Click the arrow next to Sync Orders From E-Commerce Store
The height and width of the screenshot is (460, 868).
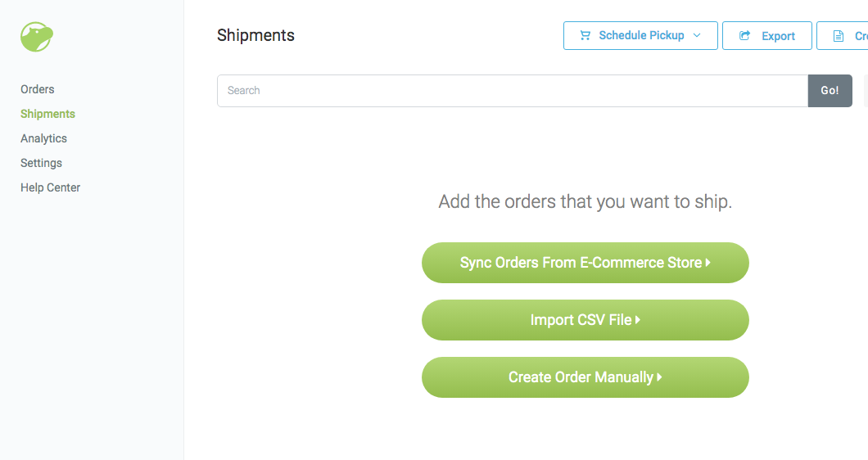pyautogui.click(x=708, y=263)
